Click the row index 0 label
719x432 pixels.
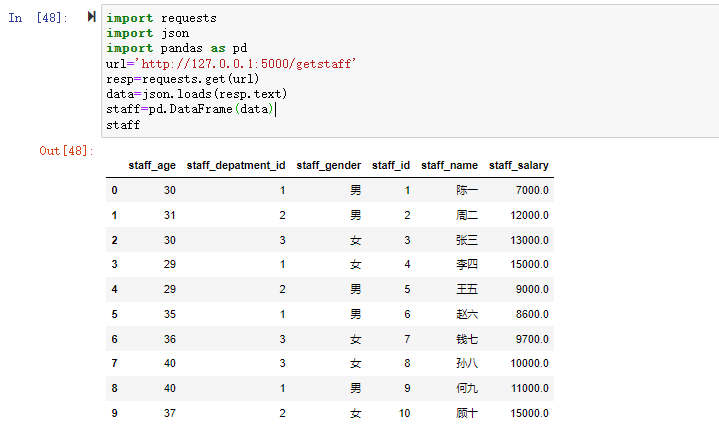(x=114, y=190)
